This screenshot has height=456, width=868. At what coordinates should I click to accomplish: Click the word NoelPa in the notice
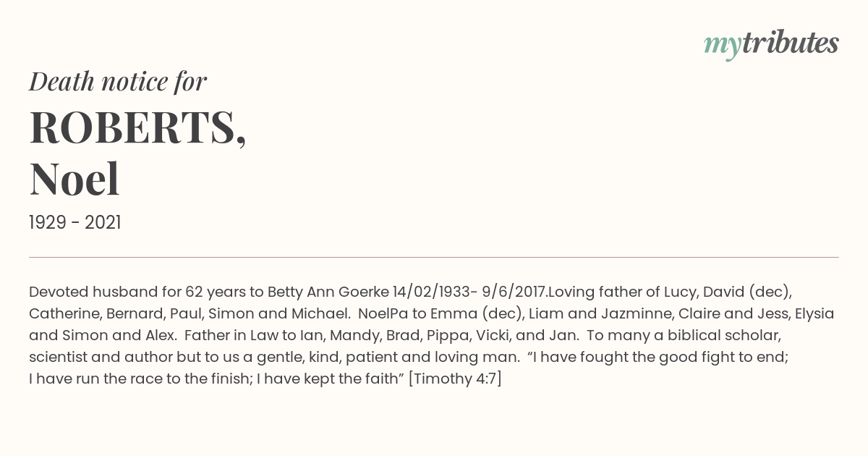click(384, 314)
